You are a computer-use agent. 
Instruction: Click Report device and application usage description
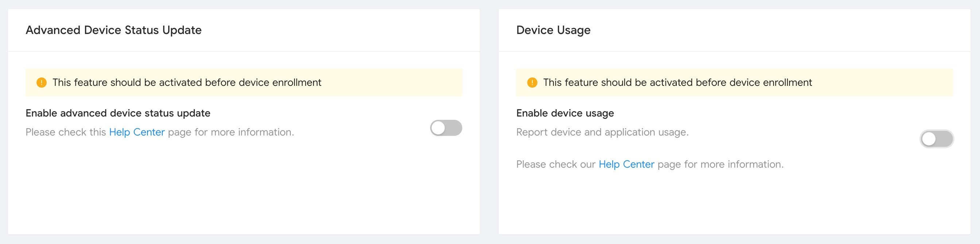point(603,132)
